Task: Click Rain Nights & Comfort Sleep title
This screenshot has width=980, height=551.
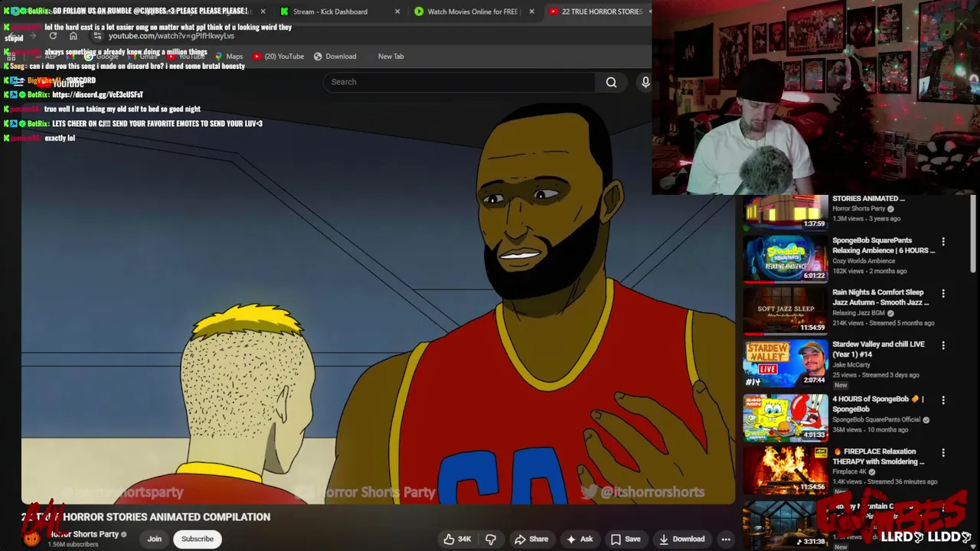Action: (880, 297)
